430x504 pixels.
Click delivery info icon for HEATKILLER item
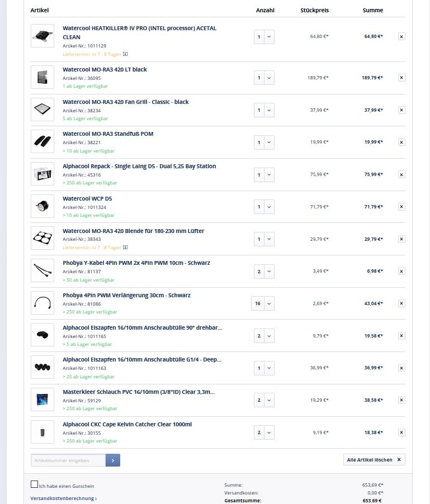pyautogui.click(x=125, y=54)
